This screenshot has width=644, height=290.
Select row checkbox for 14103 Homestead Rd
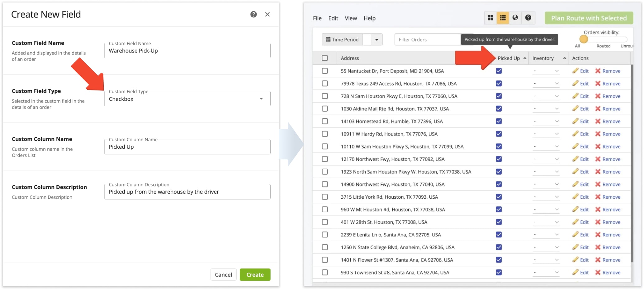click(325, 121)
